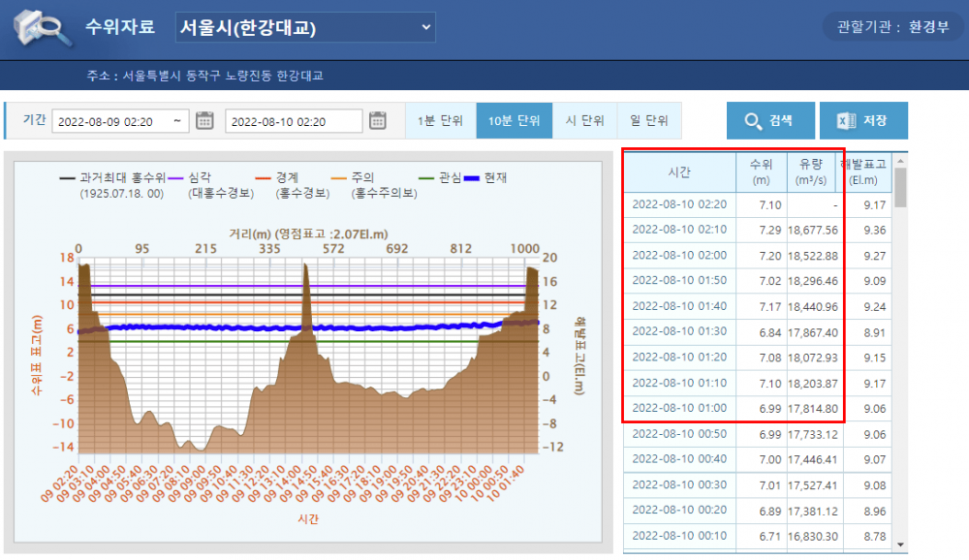Click the water level data logo icon
This screenshot has width=969, height=560.
point(43,28)
